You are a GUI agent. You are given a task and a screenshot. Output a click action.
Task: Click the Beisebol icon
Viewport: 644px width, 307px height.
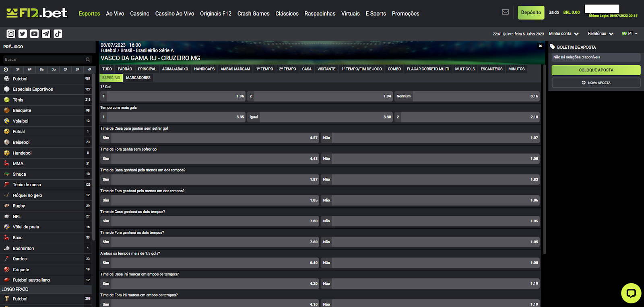click(x=6, y=142)
